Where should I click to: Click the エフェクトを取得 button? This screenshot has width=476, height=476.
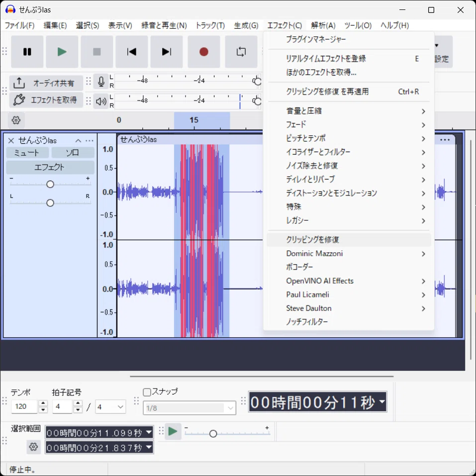point(46,100)
